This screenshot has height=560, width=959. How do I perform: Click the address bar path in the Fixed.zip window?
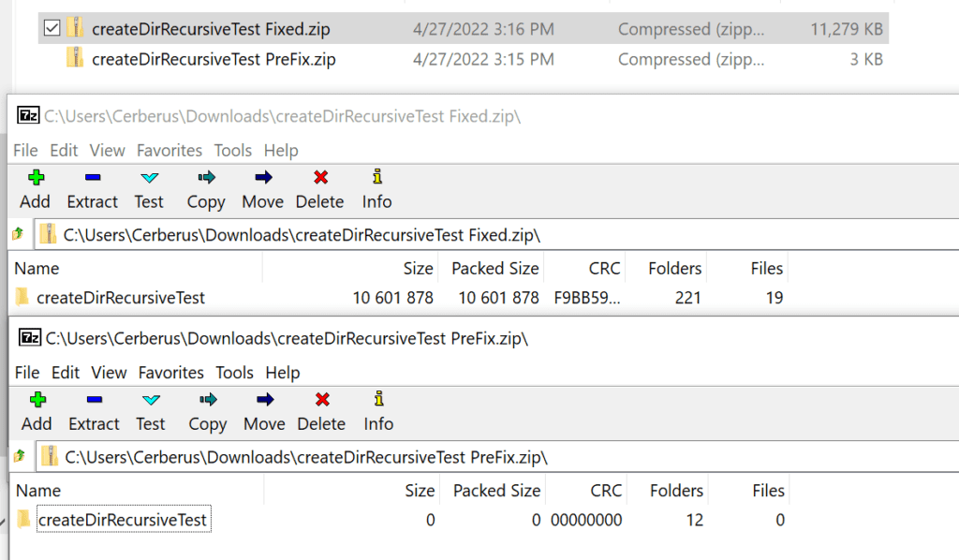tap(281, 233)
